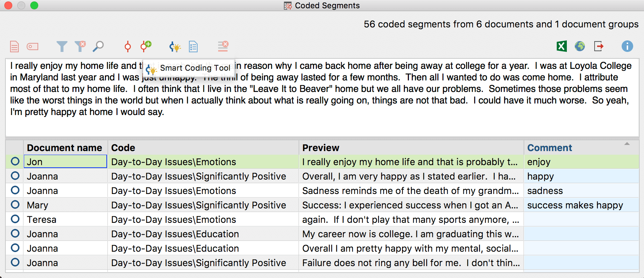Remove filter using funnel with red X
The width and height of the screenshot is (644, 278).
tap(80, 46)
